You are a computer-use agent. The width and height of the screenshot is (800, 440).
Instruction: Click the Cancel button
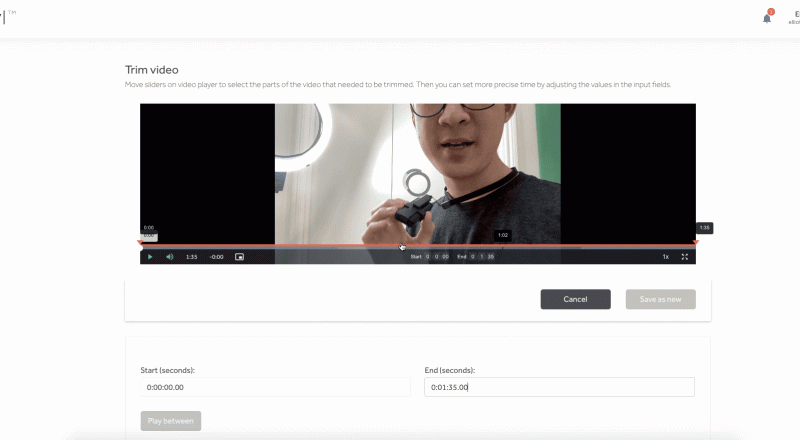[575, 299]
